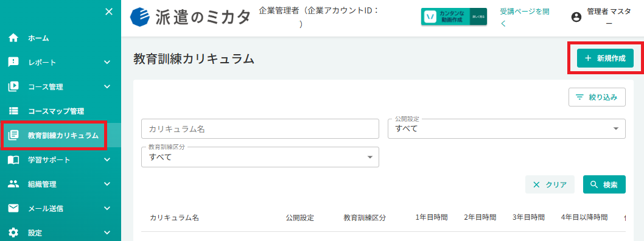
Task: Click the 新規作成 button
Action: click(606, 58)
